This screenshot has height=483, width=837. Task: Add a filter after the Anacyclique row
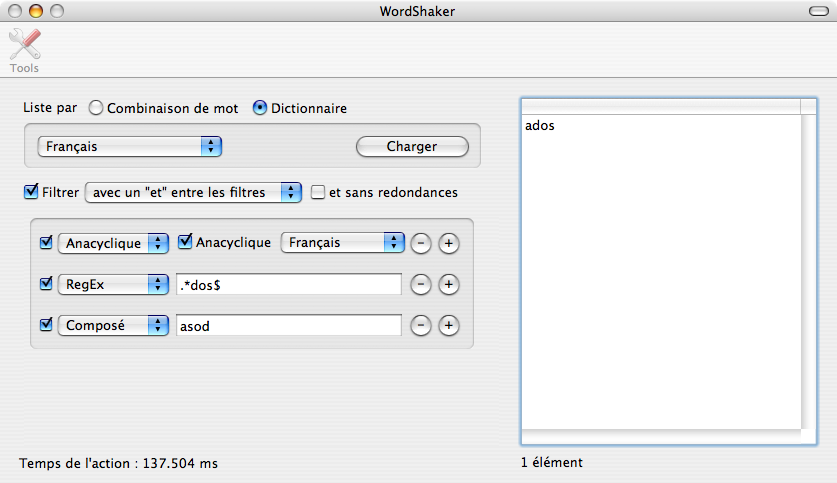(x=449, y=243)
